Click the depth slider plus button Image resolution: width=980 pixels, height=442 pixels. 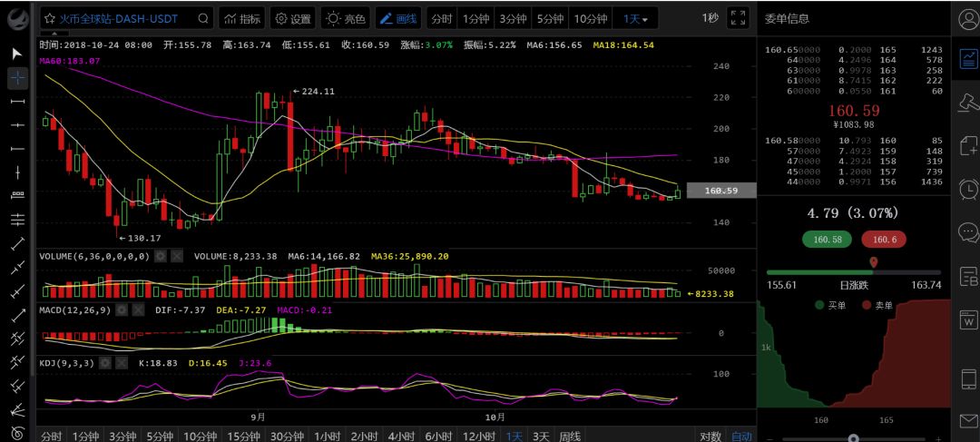tap(938, 439)
